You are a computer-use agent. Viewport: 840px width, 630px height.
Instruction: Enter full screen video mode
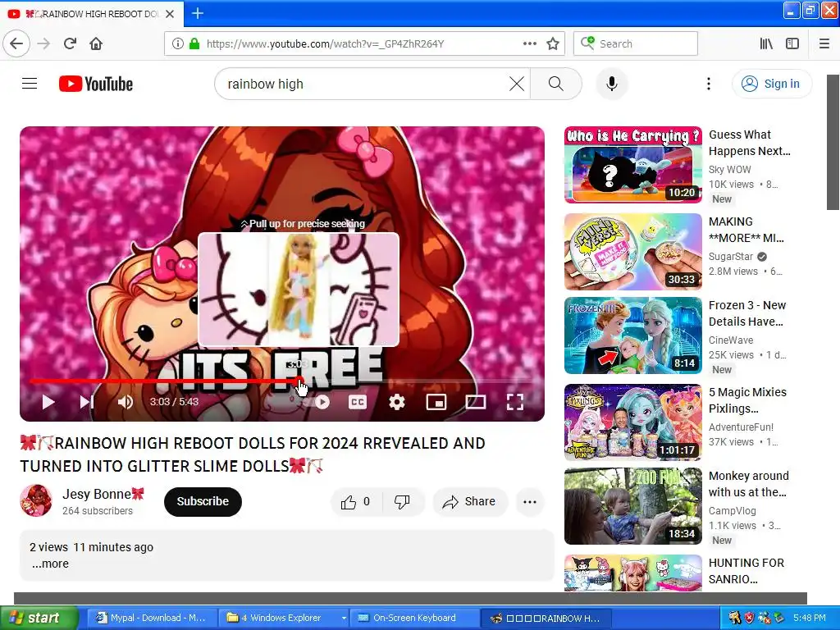[515, 402]
